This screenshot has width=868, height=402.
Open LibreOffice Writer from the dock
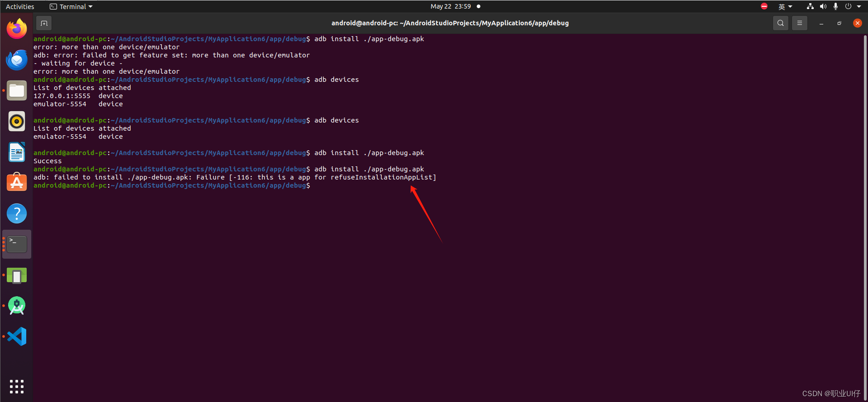(17, 152)
